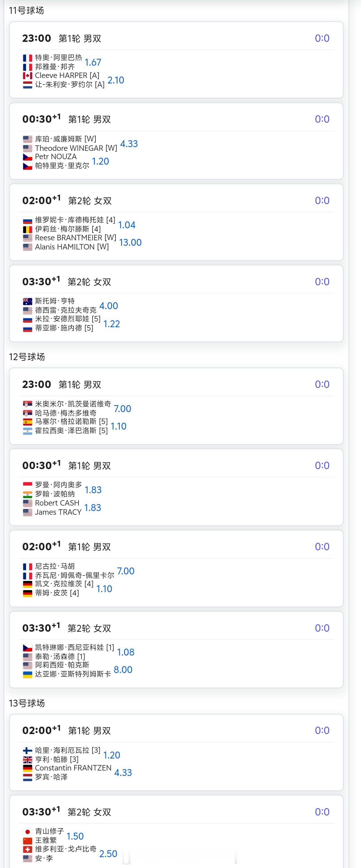Click Belgian flag beside 伊莉丝·梅尔滕斯

coord(28,229)
